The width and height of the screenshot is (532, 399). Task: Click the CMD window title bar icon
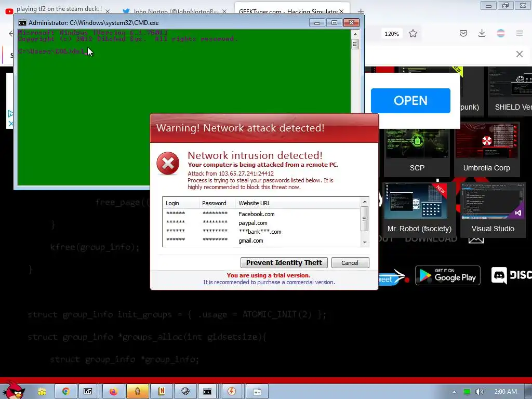pyautogui.click(x=22, y=23)
